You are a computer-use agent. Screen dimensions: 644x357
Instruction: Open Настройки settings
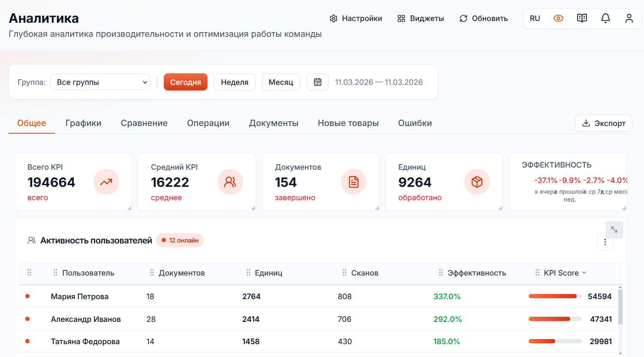pyautogui.click(x=356, y=18)
